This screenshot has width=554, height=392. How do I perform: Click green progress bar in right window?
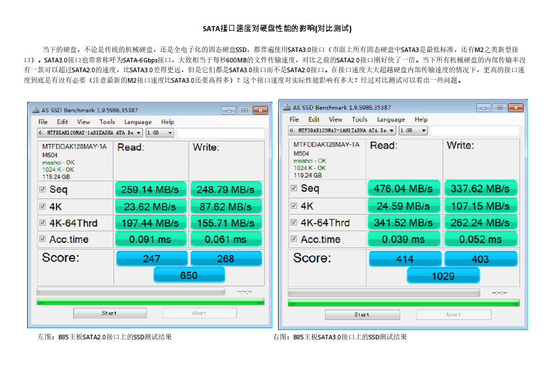point(404,302)
